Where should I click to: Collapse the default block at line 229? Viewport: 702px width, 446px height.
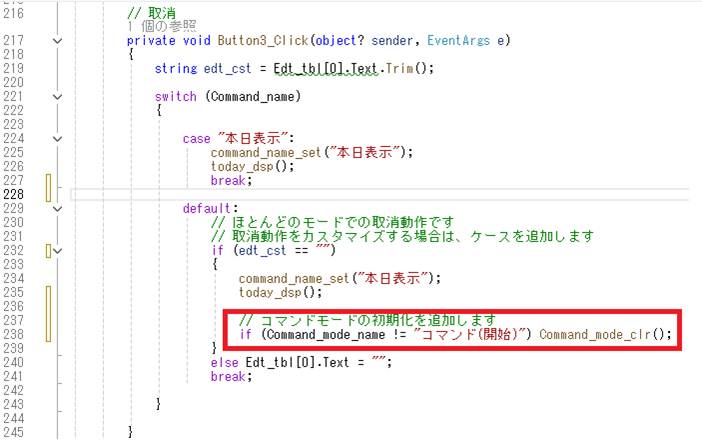coord(57,209)
